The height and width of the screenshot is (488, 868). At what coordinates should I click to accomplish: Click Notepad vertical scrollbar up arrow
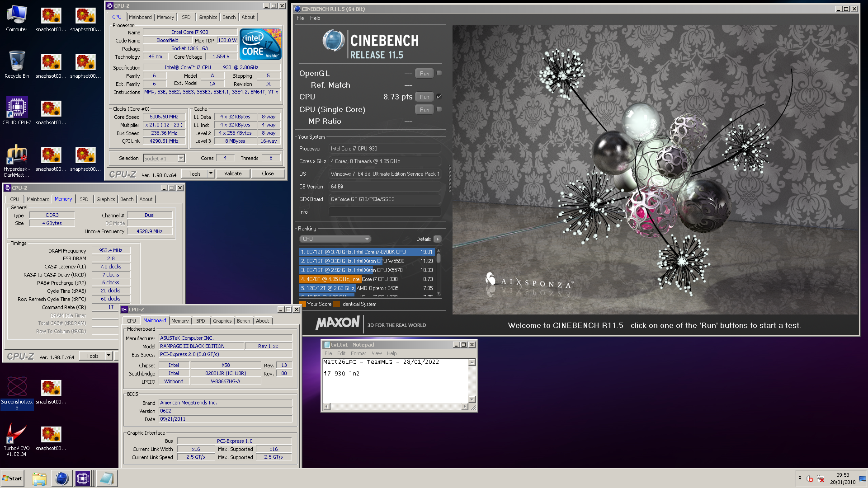pyautogui.click(x=472, y=362)
